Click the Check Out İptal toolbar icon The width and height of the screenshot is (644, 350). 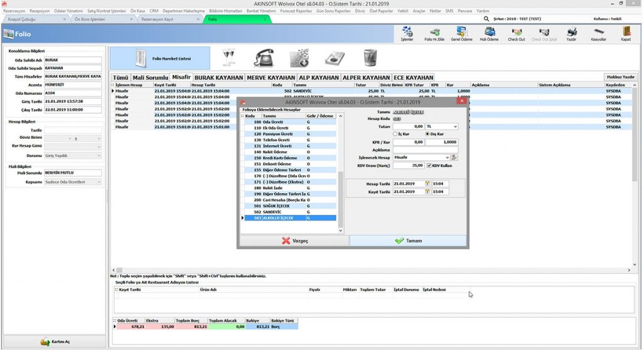(x=544, y=34)
